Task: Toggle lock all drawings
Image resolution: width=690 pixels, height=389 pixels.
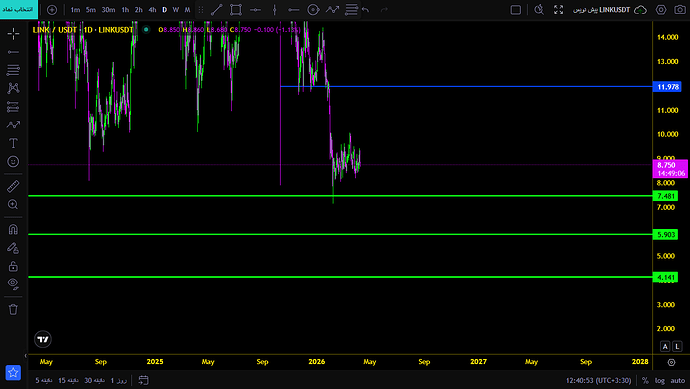Action: [x=13, y=266]
